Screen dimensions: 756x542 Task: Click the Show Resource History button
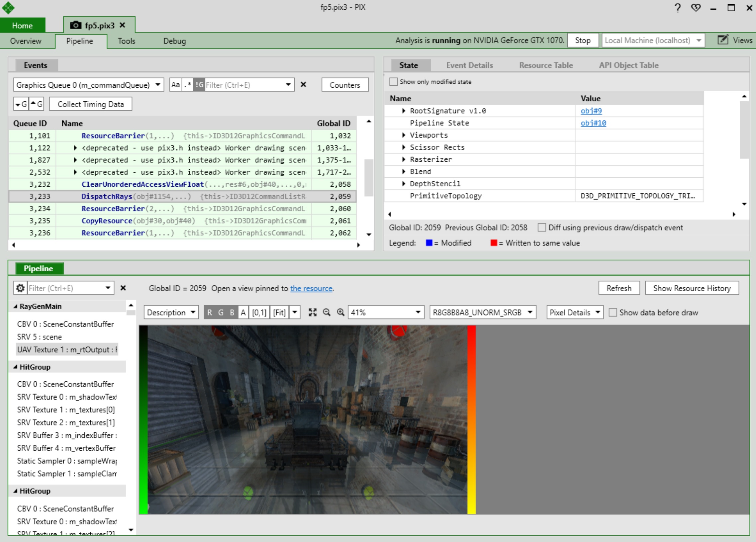click(x=692, y=288)
